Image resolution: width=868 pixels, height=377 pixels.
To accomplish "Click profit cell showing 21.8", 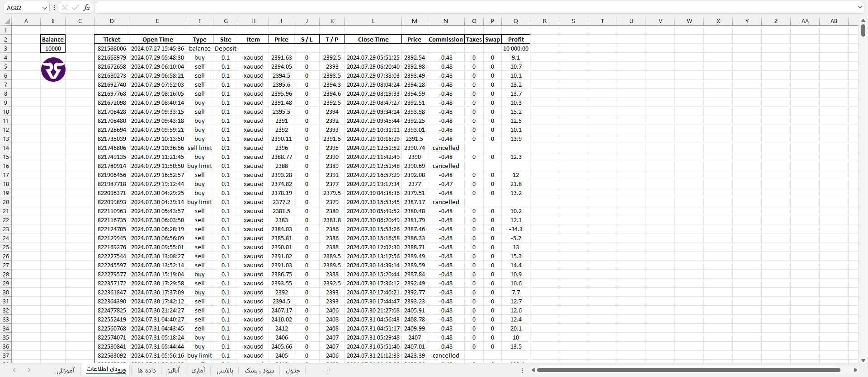I will (516, 184).
